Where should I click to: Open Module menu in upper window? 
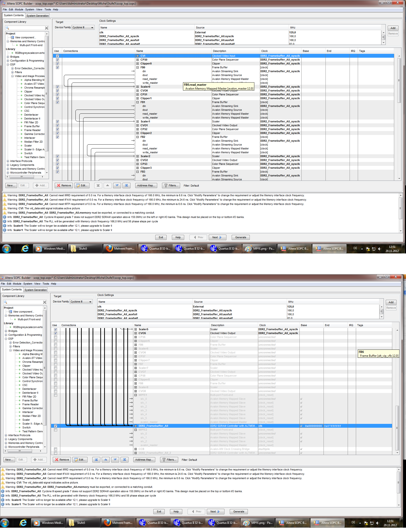click(x=19, y=10)
